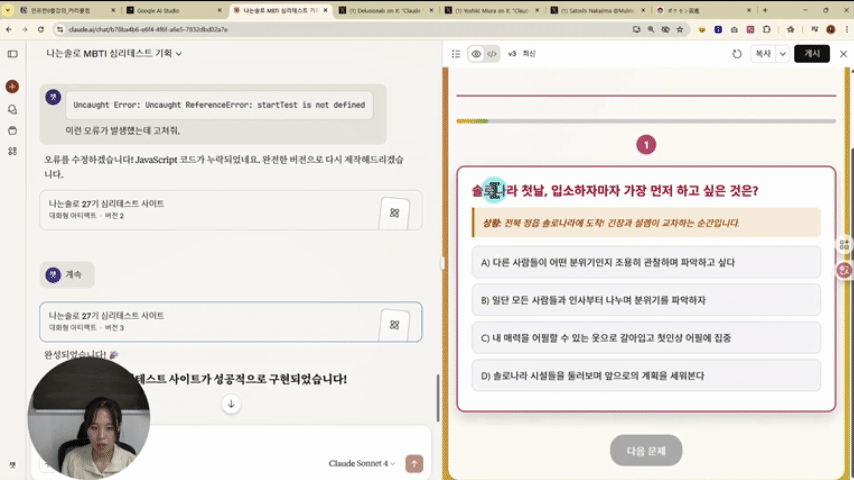Click the quiz progress bar

(x=646, y=121)
